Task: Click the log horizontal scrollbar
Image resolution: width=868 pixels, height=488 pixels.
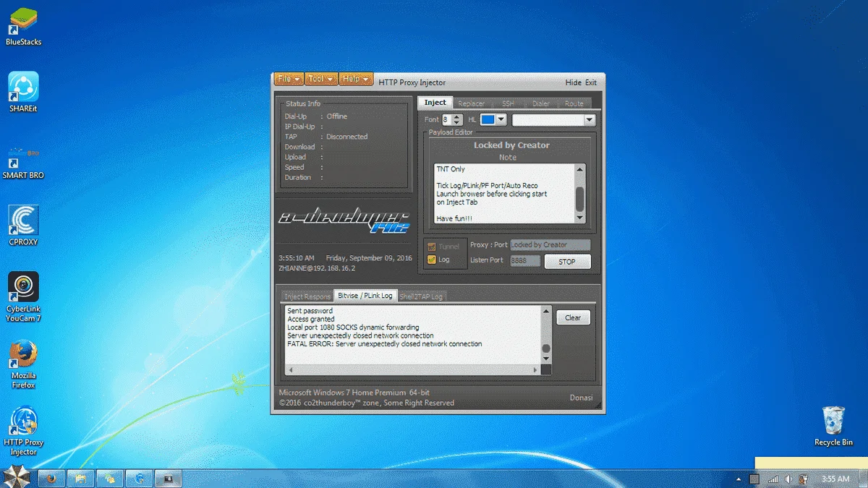Action: tap(412, 370)
